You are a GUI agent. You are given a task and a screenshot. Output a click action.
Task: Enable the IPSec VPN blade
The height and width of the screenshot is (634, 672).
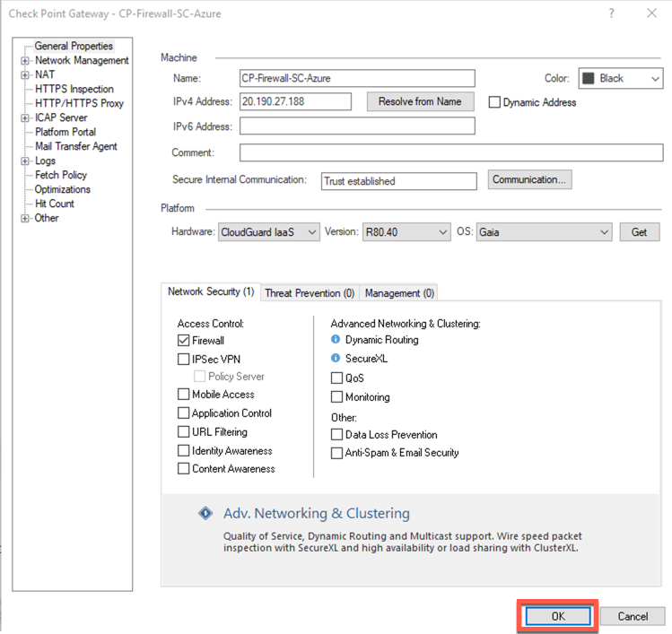coord(183,359)
